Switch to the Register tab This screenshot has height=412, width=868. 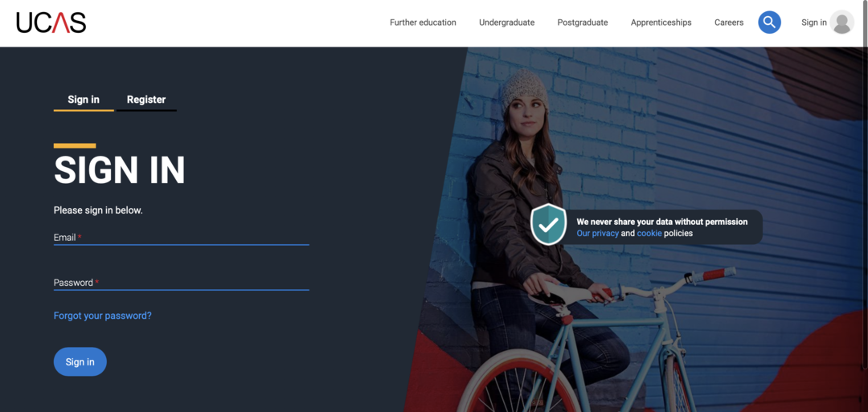click(146, 100)
